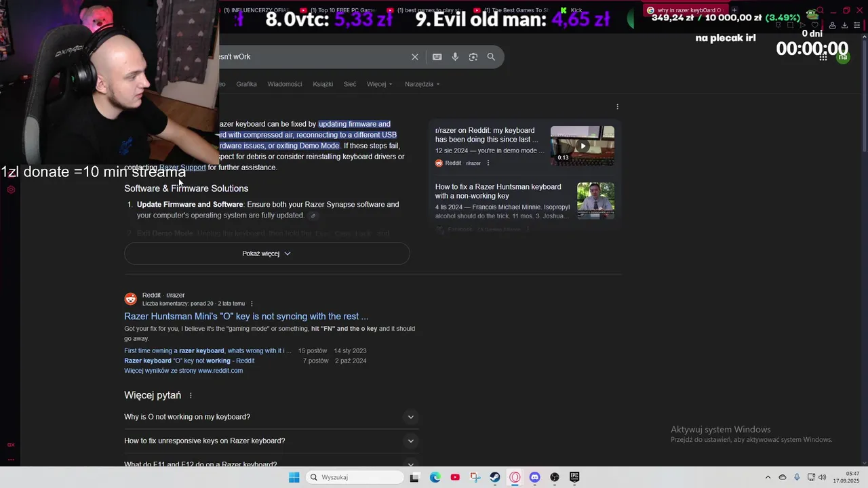This screenshot has height=488, width=868.
Task: Open OneDrive cloud tray icon
Action: tap(783, 477)
